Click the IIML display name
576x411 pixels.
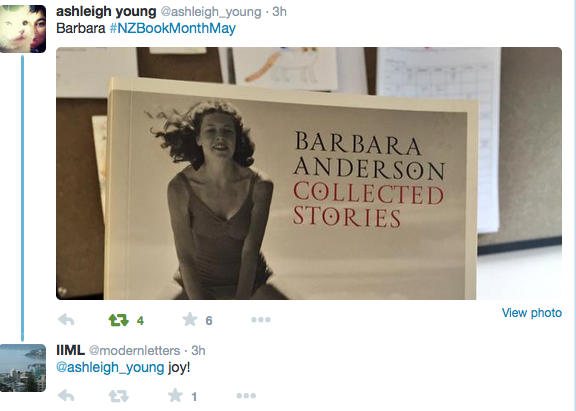pos(71,350)
